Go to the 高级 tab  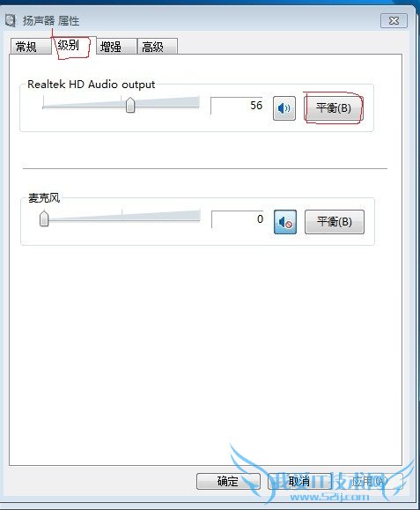click(158, 47)
